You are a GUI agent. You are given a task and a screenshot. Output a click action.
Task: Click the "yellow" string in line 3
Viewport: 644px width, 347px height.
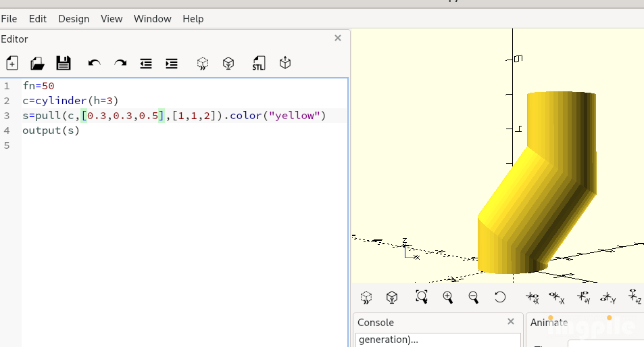(x=295, y=116)
